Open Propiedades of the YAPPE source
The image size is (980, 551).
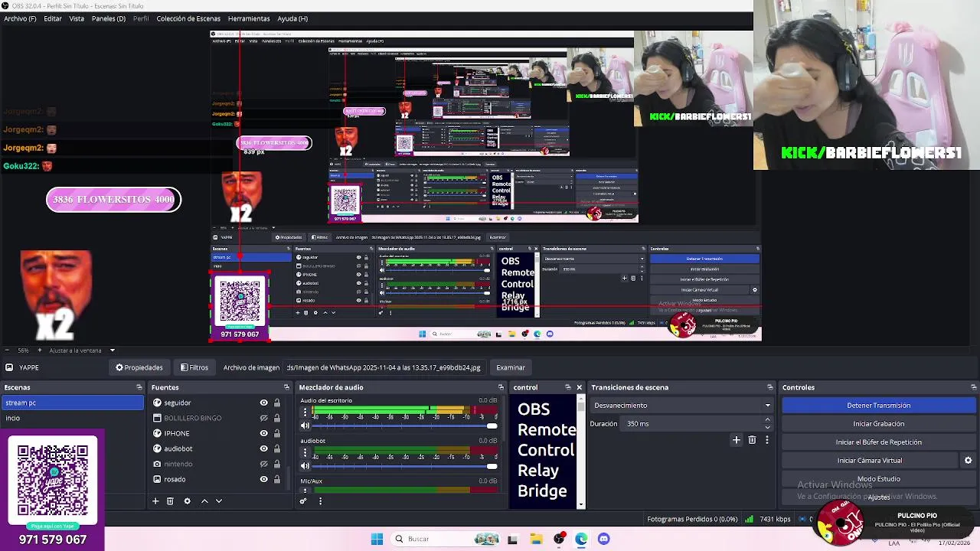139,367
